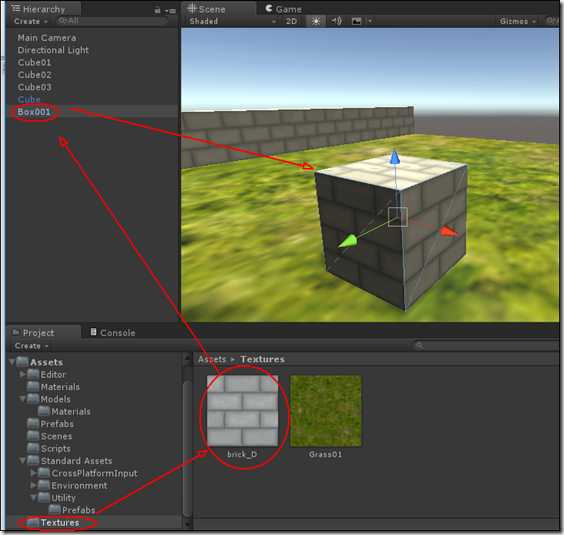Select the Textures folder

tap(53, 522)
